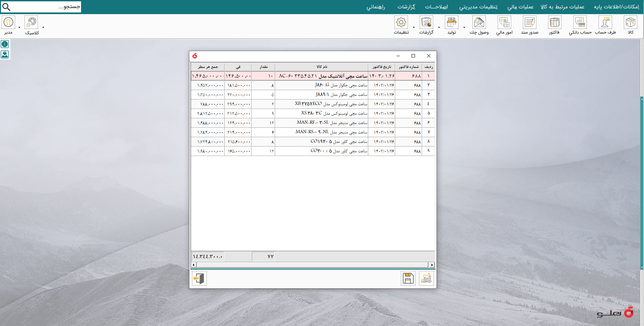Select the row with product J889/1
644x326 pixels.
point(313,95)
